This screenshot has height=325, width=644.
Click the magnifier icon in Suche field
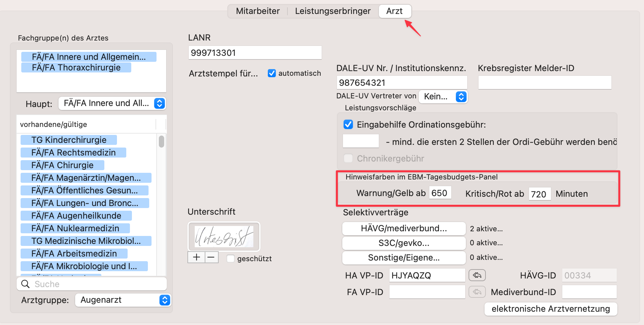(x=25, y=284)
